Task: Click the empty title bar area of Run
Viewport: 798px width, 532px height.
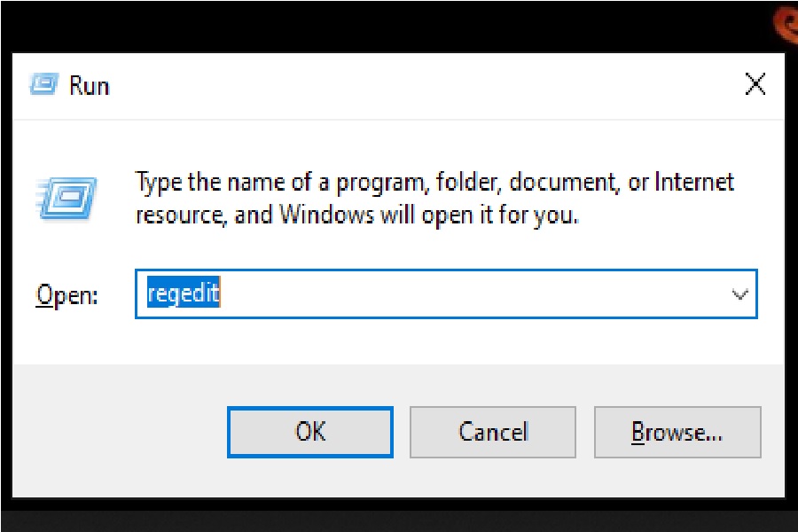Action: (399, 85)
